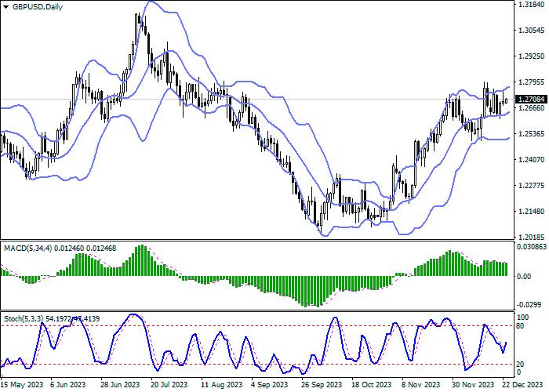Image resolution: width=549 pixels, height=392 pixels.
Task: Select the 22 Dec 2023 date label
Action: [x=524, y=384]
